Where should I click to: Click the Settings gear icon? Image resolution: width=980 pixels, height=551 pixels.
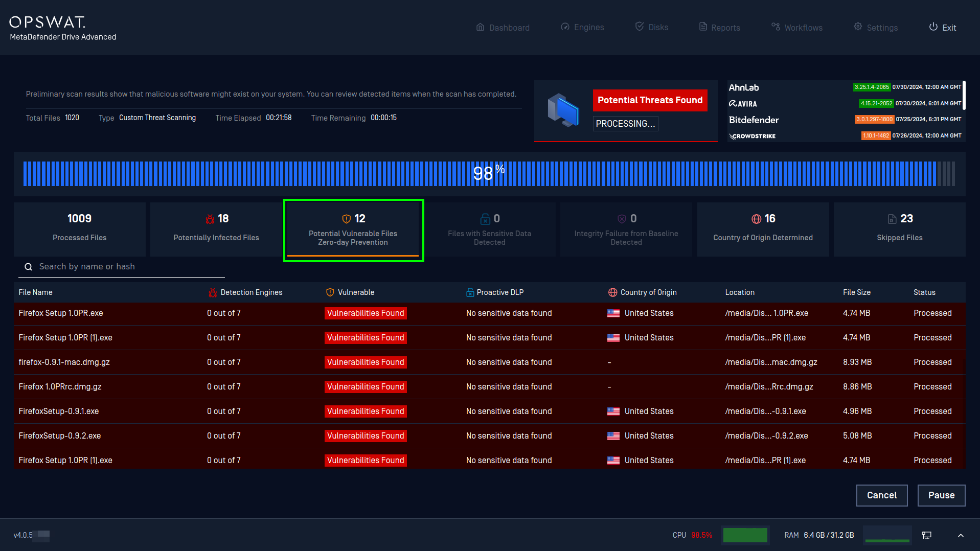point(858,27)
